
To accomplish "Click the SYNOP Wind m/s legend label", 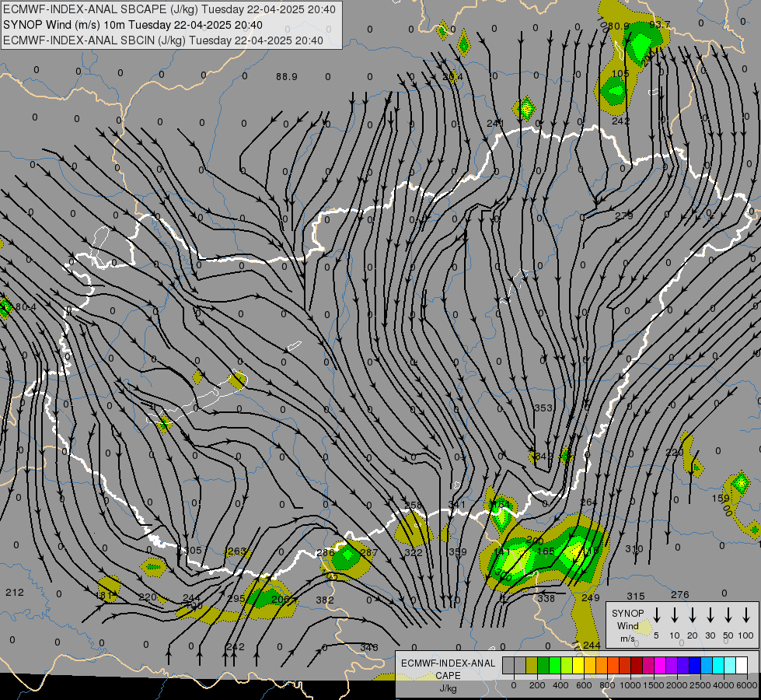I will pyautogui.click(x=627, y=625).
